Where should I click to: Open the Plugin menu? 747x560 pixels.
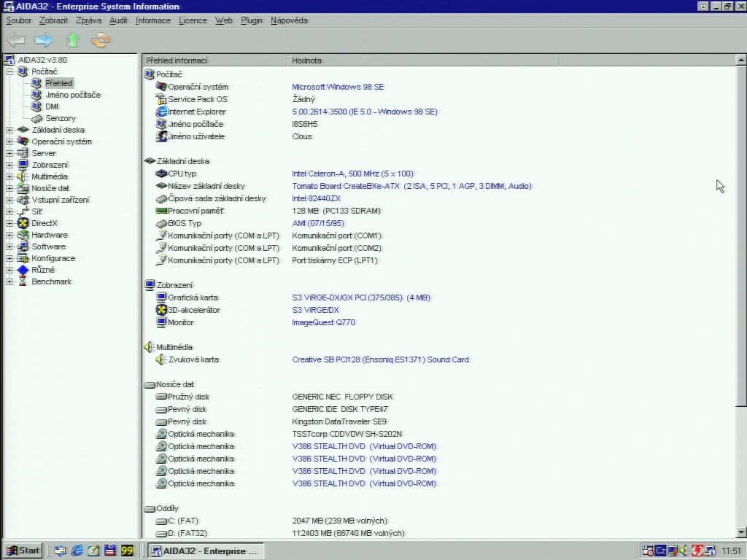(252, 20)
